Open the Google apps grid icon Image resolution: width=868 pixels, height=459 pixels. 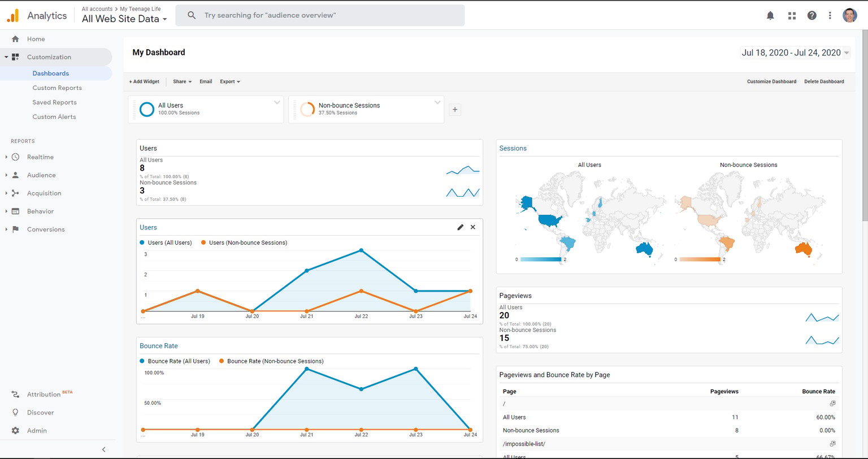pyautogui.click(x=792, y=16)
